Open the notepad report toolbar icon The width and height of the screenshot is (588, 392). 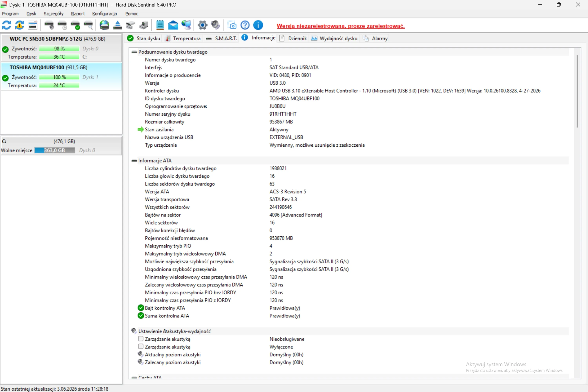(160, 25)
